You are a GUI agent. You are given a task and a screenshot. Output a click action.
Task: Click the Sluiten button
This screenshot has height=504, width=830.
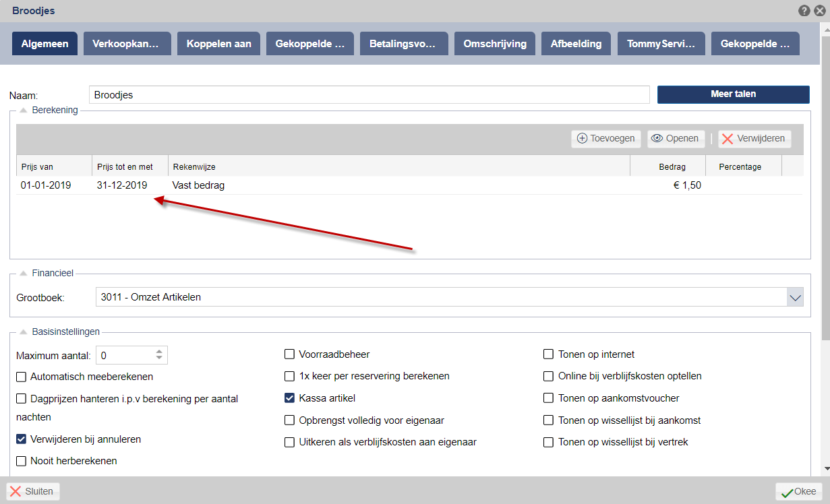(34, 492)
